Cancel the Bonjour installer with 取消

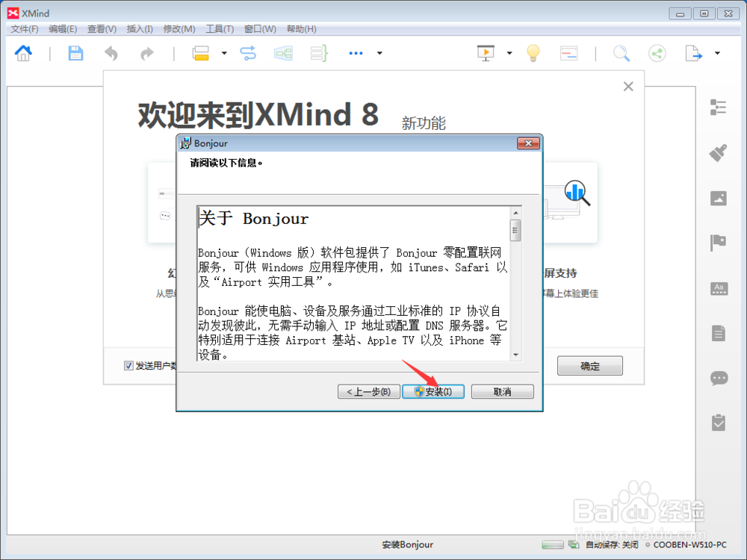(502, 391)
